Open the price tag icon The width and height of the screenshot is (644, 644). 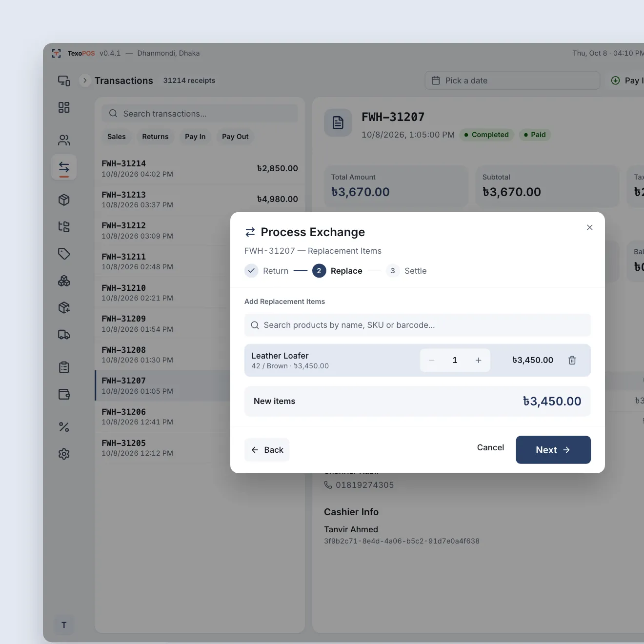pyautogui.click(x=64, y=254)
